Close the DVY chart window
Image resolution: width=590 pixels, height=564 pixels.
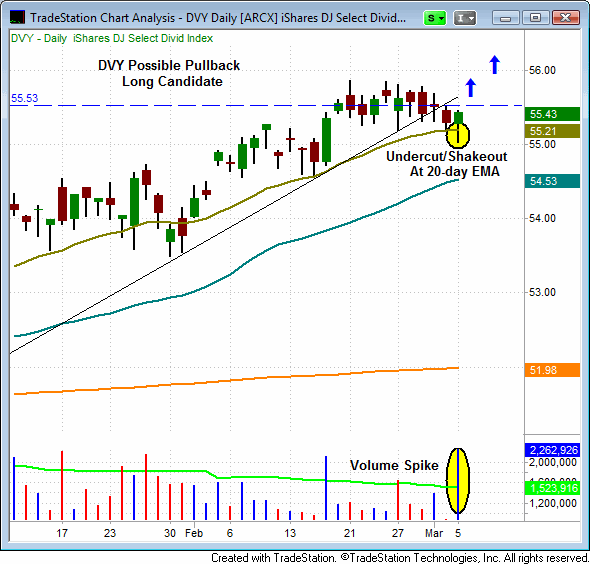click(x=566, y=18)
